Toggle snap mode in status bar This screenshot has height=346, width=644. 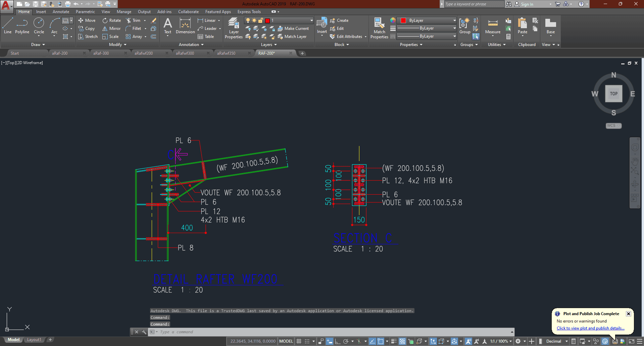click(307, 341)
